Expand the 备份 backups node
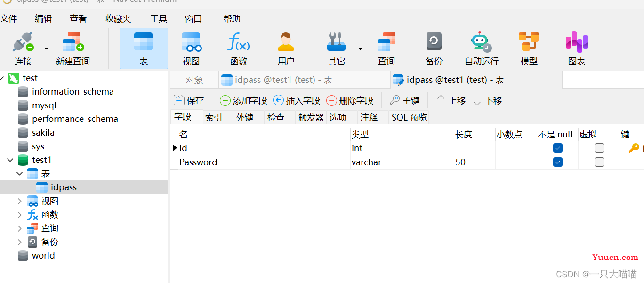The width and height of the screenshot is (644, 283). 20,242
